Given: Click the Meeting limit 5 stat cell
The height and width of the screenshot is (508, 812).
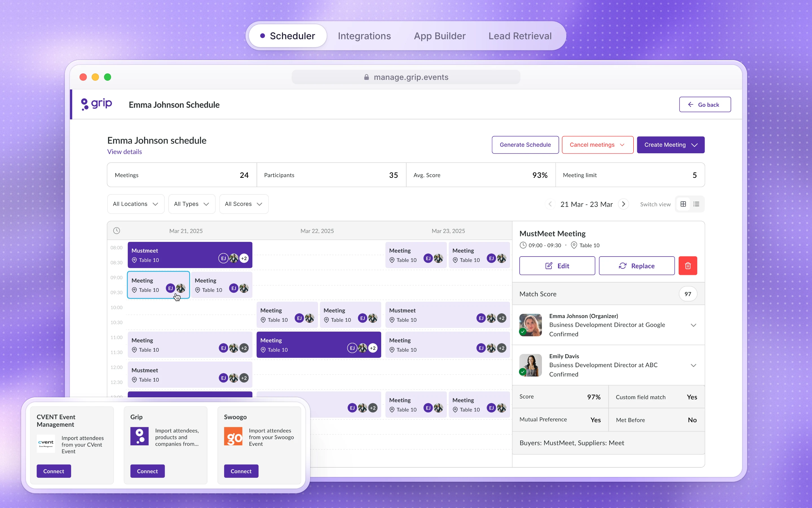Looking at the screenshot, I should click(x=630, y=175).
